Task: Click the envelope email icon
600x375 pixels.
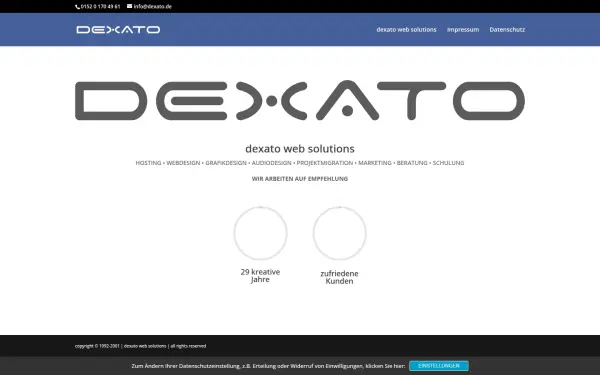Action: pyautogui.click(x=129, y=6)
